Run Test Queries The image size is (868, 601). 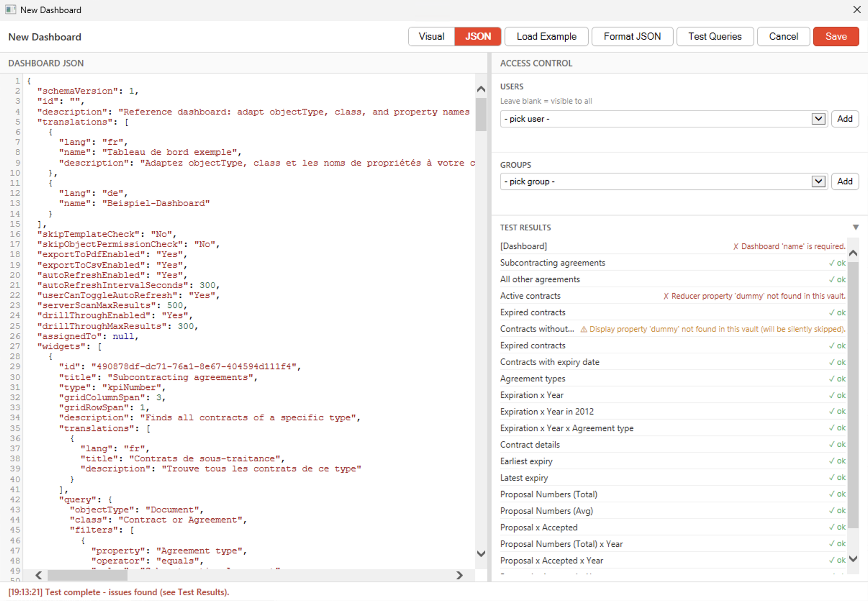coord(715,36)
